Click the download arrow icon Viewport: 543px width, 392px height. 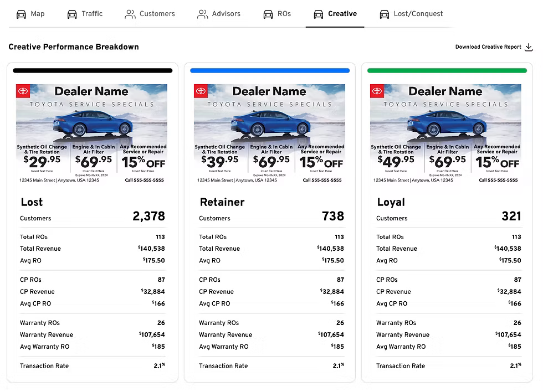point(529,47)
